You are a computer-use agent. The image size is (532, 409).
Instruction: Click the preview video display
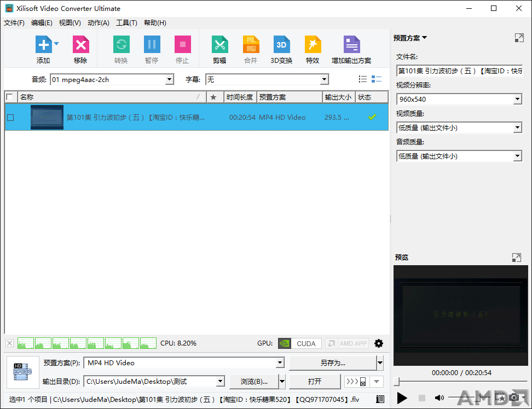pos(461,315)
